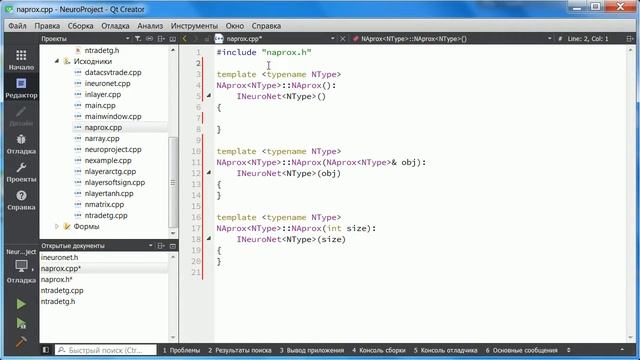Screen dimensions: 640x360
Task: Build project with hammer icon
Action: pos(21,341)
